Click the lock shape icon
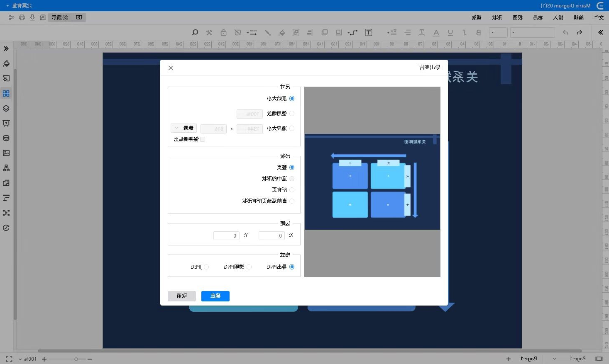This screenshot has height=364, width=609. point(223,32)
